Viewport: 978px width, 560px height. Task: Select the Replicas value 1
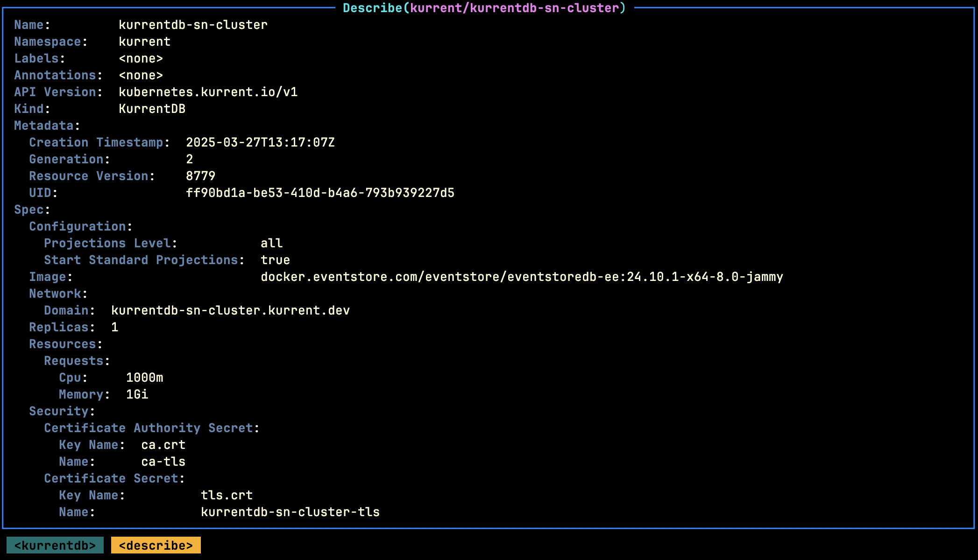pyautogui.click(x=115, y=327)
